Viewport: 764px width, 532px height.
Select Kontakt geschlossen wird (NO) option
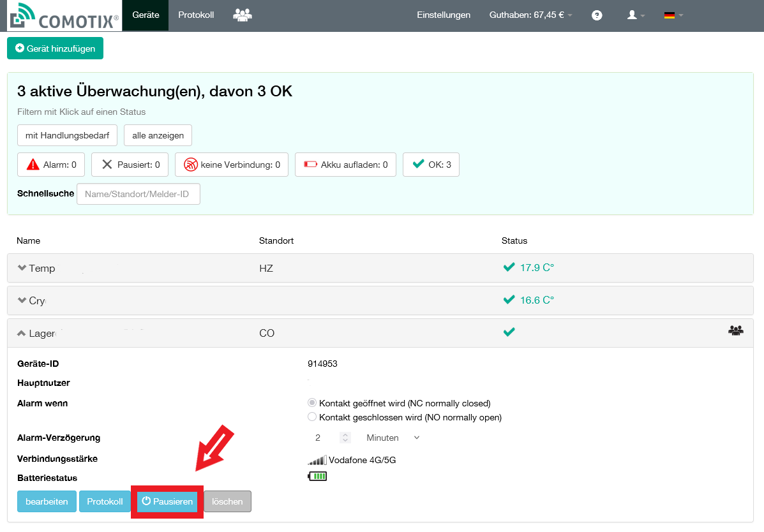click(x=312, y=417)
